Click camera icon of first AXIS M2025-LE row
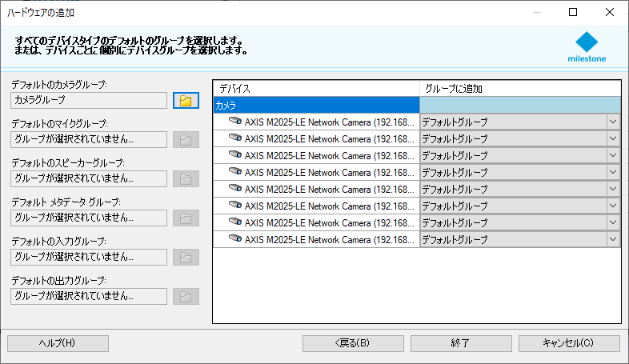 tap(235, 121)
